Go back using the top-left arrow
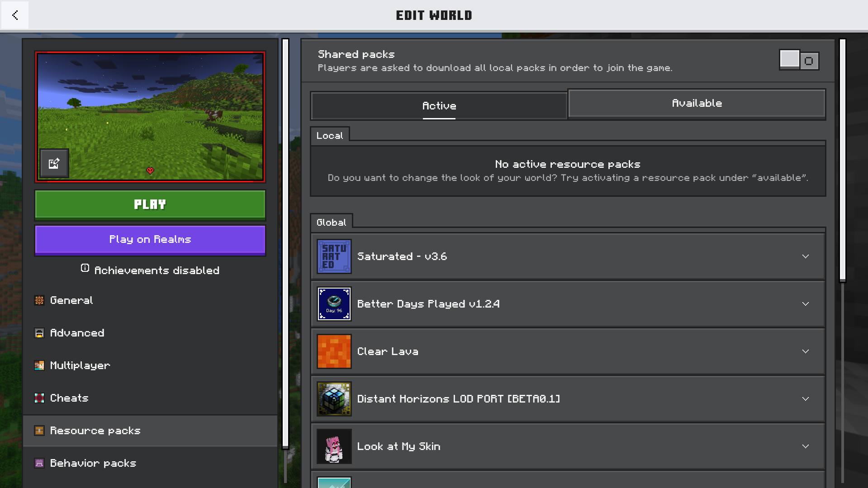The width and height of the screenshot is (868, 488). coord(15,15)
